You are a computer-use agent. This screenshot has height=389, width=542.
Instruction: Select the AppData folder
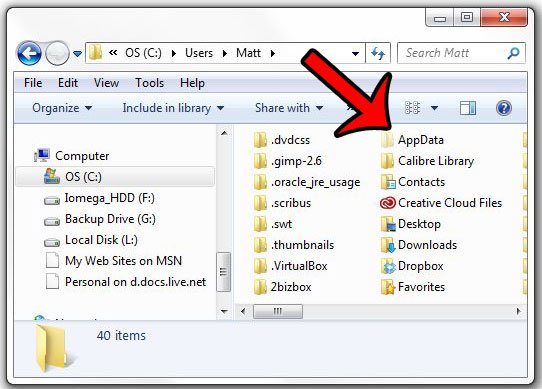412,140
